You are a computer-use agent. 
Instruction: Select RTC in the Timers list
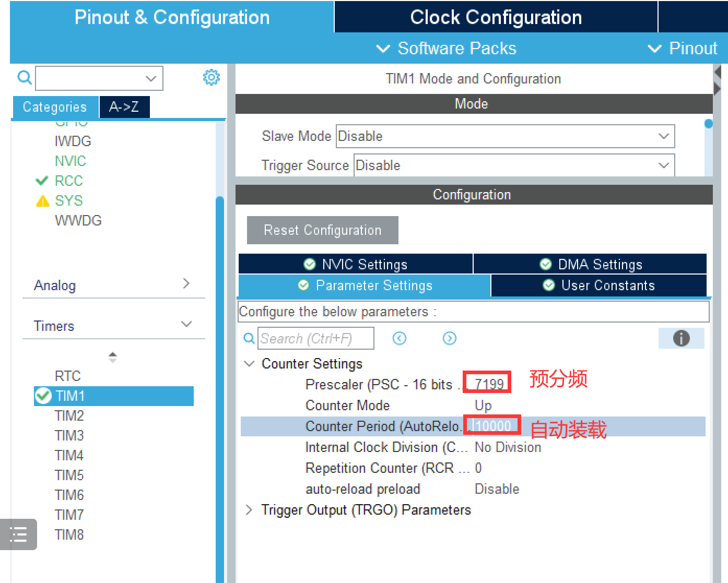click(68, 376)
